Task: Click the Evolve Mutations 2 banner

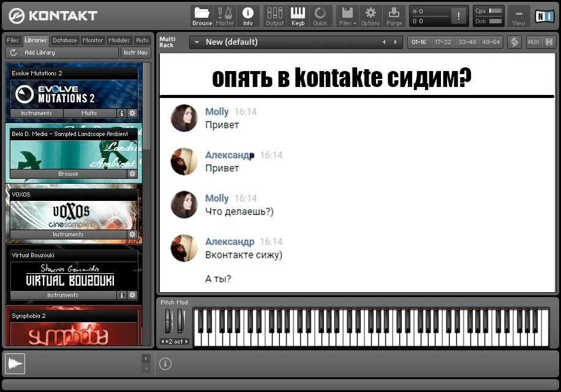Action: (x=73, y=94)
